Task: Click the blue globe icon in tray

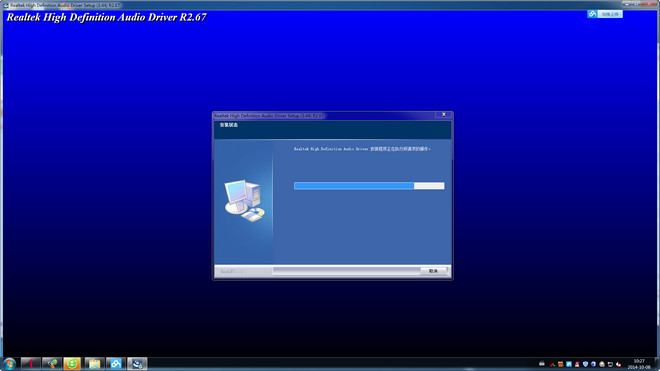Action: (x=593, y=364)
